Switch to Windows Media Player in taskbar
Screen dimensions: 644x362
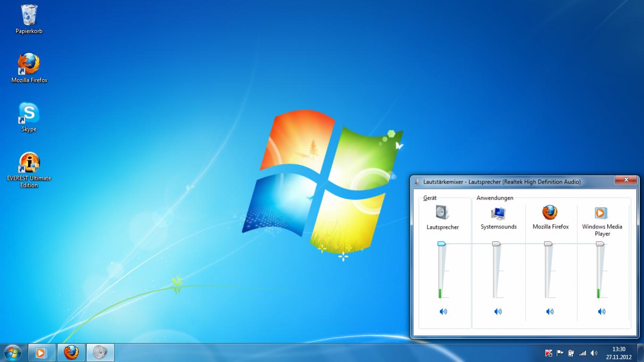coord(42,353)
